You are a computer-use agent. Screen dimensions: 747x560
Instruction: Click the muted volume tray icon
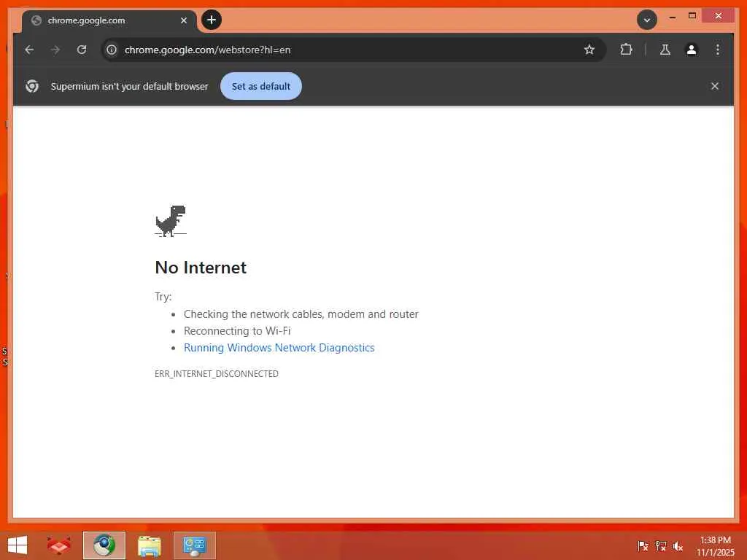678,546
